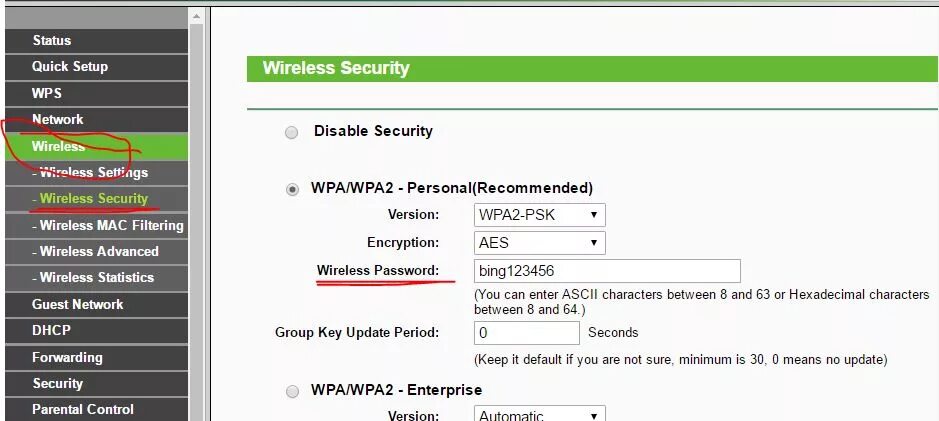Open the Status menu item
The height and width of the screenshot is (421, 939).
tap(96, 41)
